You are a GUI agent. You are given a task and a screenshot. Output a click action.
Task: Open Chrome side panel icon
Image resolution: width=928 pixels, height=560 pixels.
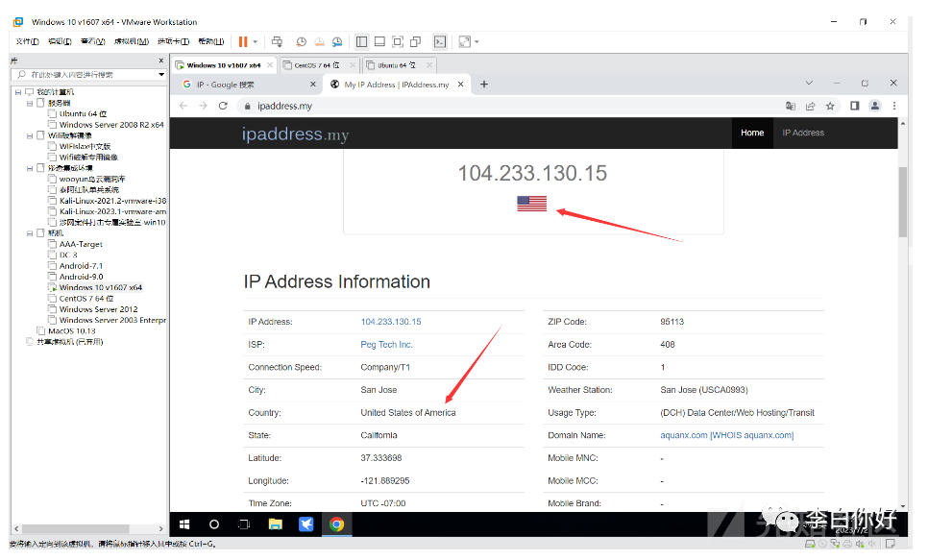click(855, 106)
